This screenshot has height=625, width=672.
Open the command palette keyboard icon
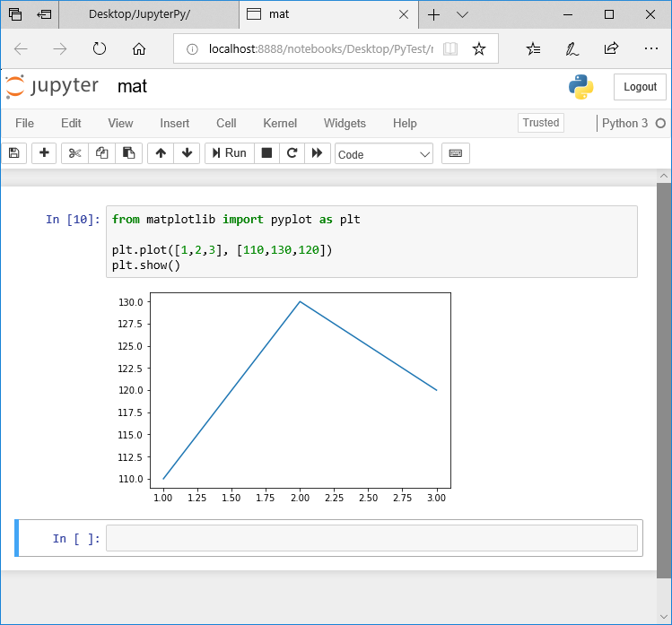coord(456,153)
